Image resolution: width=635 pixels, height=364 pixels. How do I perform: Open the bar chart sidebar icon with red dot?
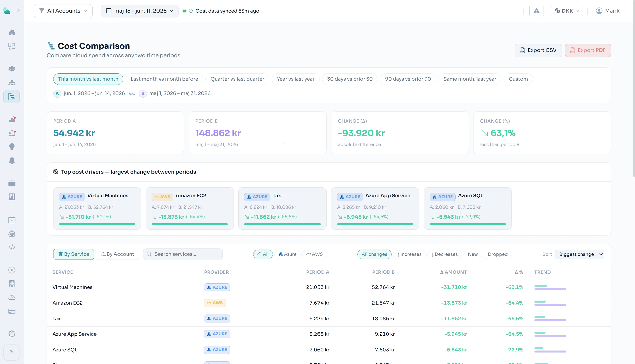(x=12, y=119)
